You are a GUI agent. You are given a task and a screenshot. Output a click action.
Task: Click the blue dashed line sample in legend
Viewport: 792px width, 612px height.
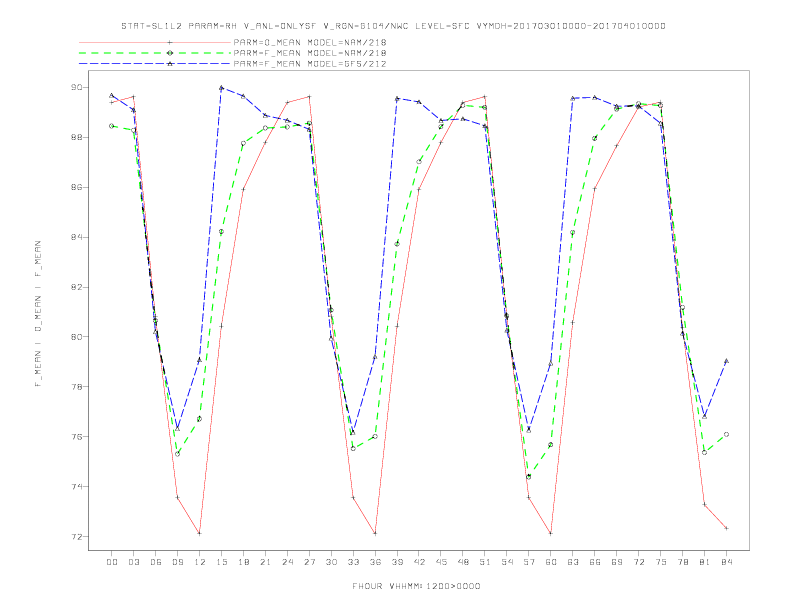[155, 64]
